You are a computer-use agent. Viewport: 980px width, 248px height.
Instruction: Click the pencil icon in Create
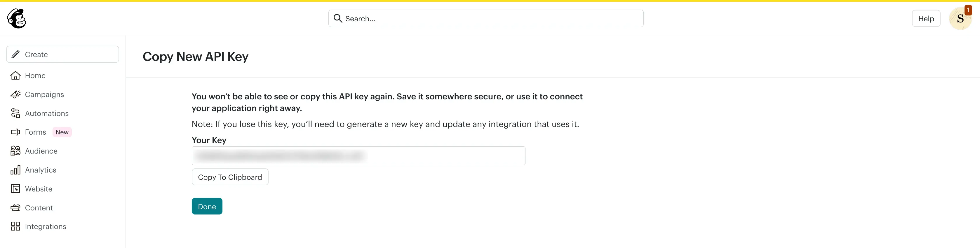coord(15,54)
